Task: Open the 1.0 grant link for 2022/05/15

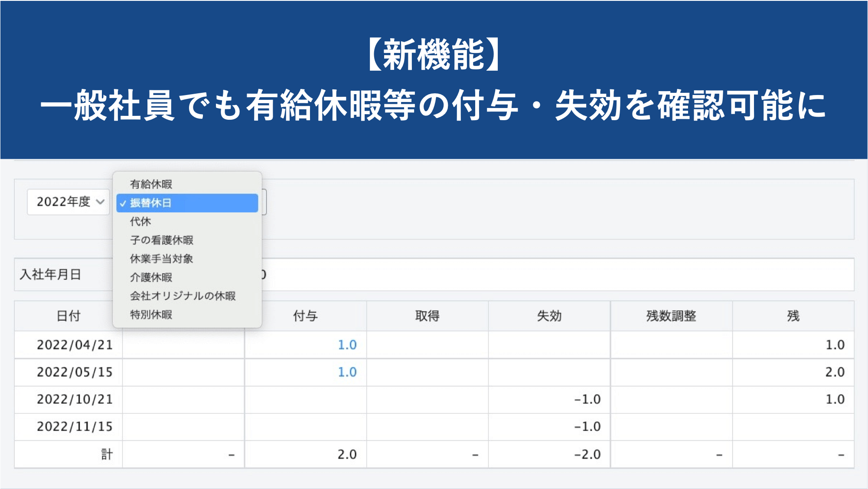Action: click(x=347, y=372)
